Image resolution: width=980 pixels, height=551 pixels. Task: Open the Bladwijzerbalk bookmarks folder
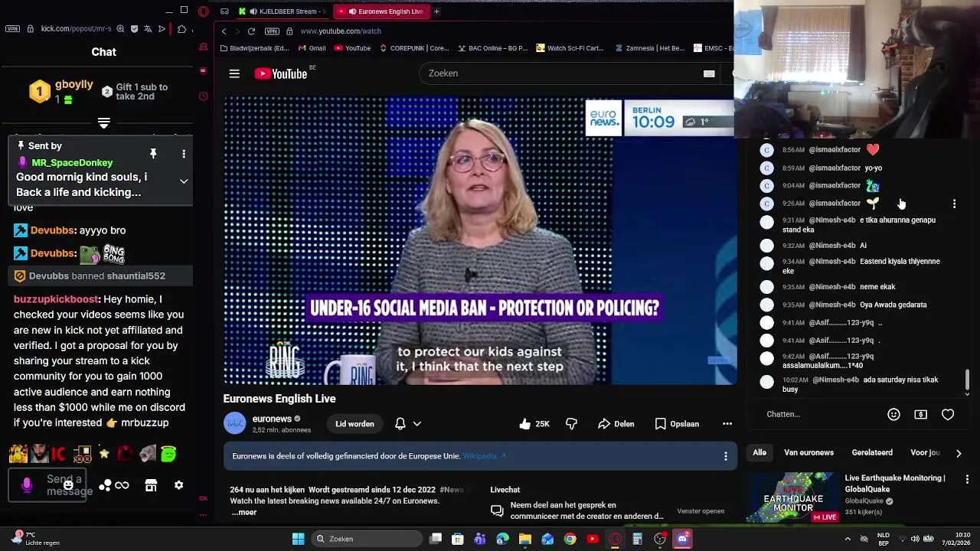(254, 47)
